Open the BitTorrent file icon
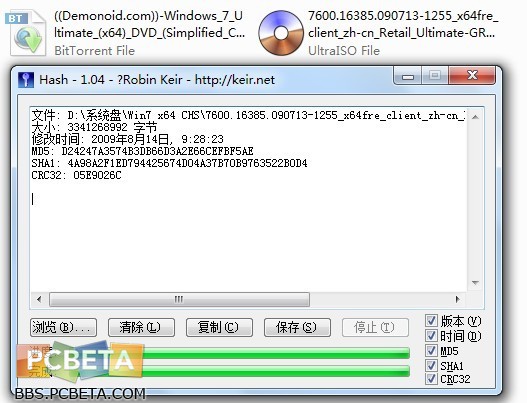This screenshot has width=527, height=403. (26, 33)
